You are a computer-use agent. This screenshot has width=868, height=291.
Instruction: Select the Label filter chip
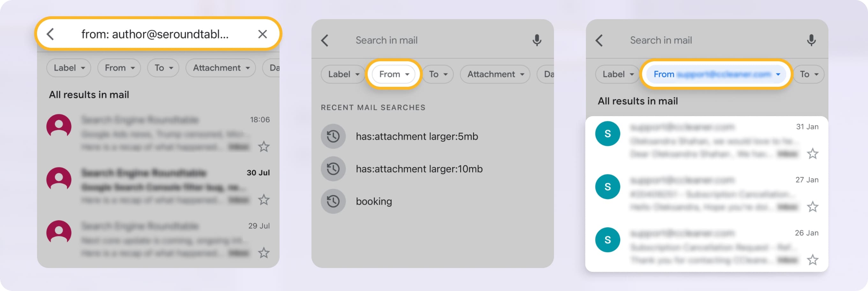342,74
